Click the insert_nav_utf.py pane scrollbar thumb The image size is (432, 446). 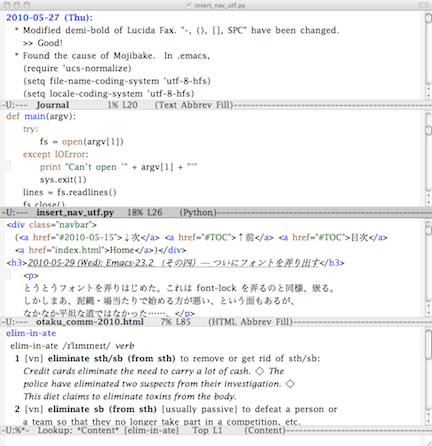(429, 130)
